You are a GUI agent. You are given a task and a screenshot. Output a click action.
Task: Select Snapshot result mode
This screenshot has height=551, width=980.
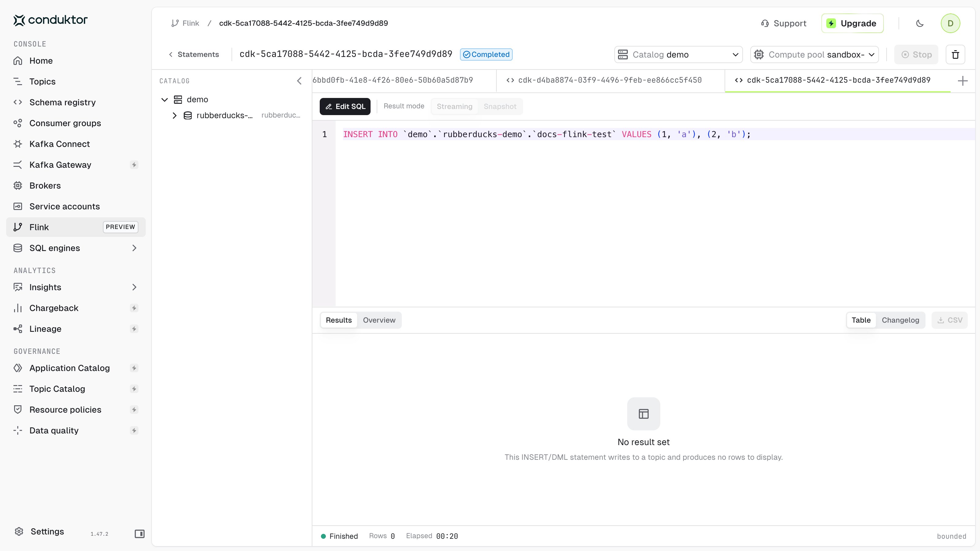point(500,107)
